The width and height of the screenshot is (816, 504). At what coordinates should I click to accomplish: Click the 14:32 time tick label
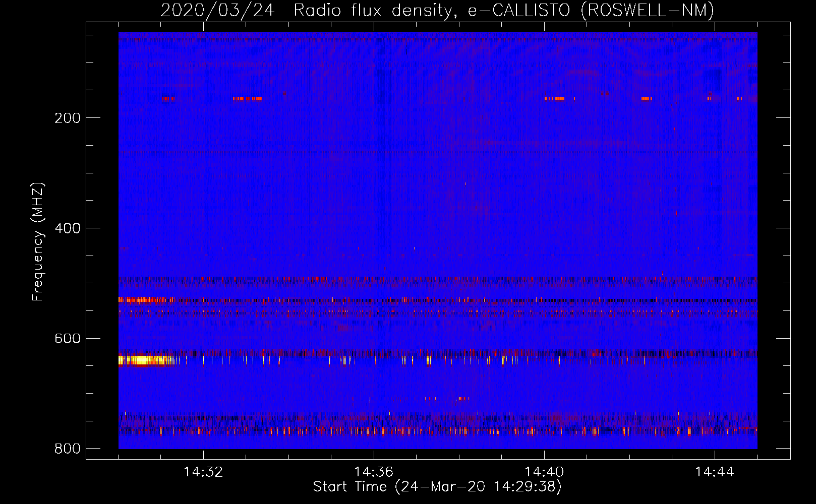pos(203,472)
